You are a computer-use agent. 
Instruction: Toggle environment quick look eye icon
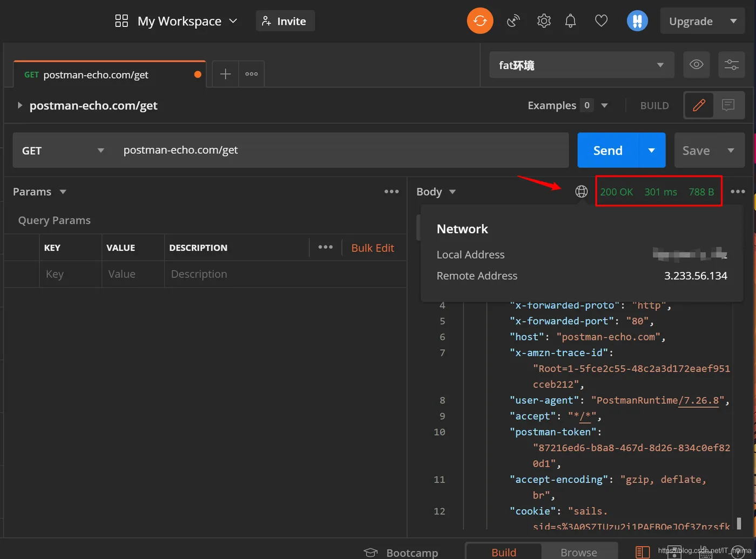tap(696, 65)
